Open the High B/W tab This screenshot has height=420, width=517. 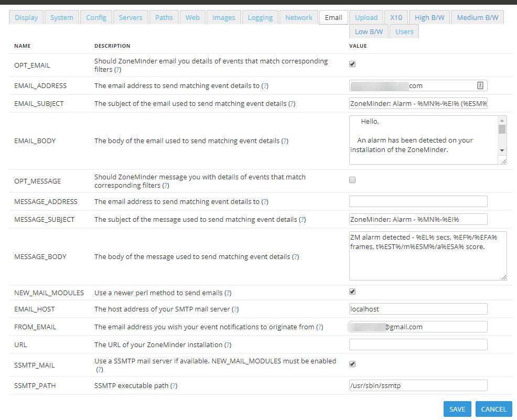pos(429,17)
